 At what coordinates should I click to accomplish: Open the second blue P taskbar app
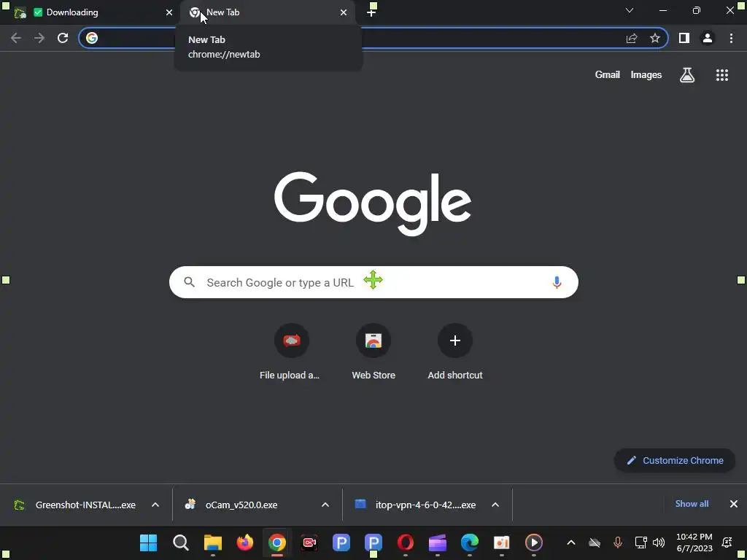373,542
